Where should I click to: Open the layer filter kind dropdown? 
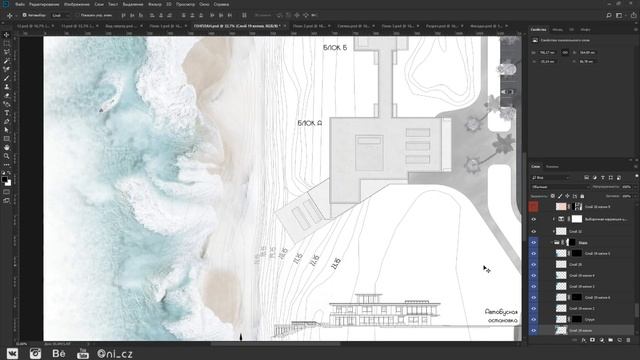[551, 178]
